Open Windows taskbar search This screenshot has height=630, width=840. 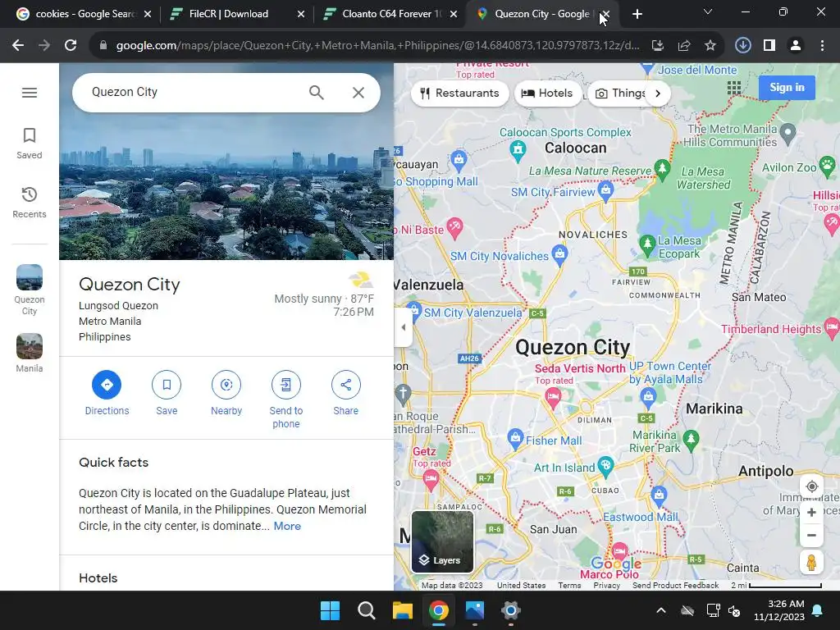coord(367,610)
